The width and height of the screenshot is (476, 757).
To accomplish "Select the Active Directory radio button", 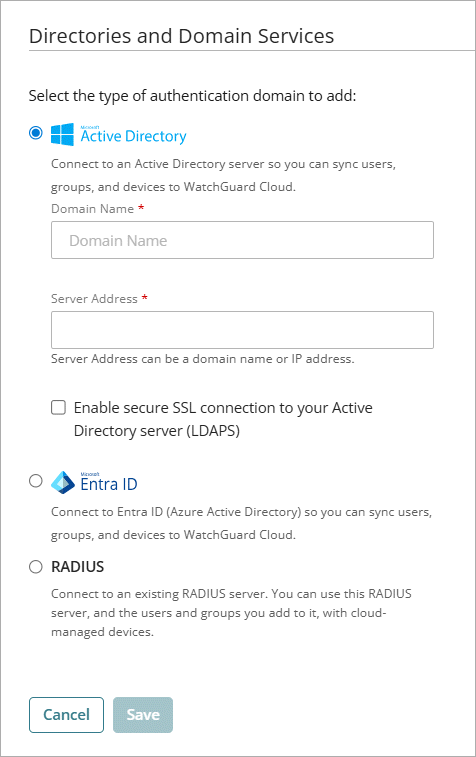I will [36, 132].
